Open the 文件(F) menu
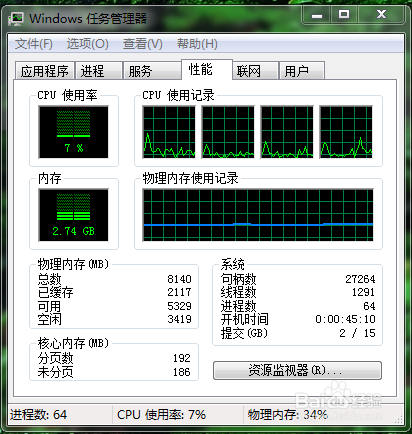 click(x=34, y=44)
